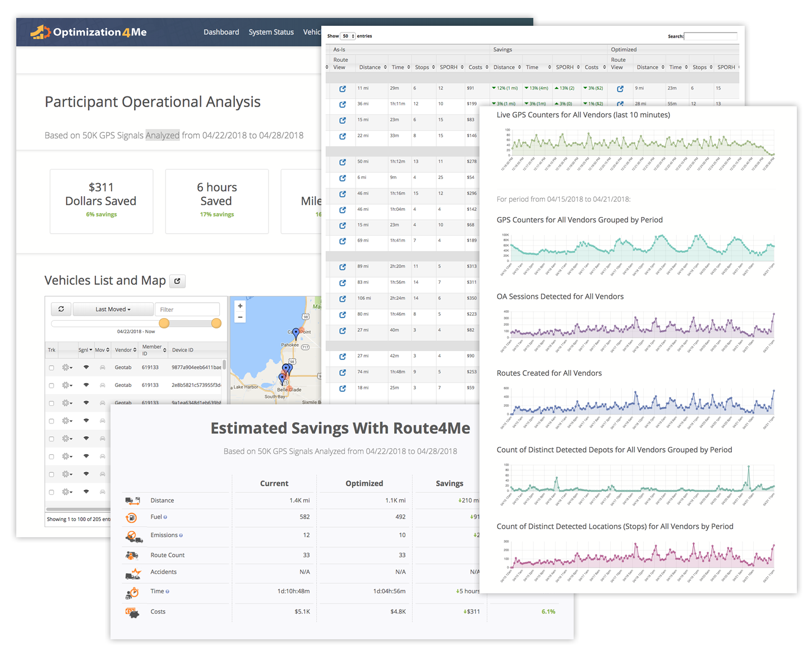
Task: Sort by Savings Distance column
Action: coord(507,67)
